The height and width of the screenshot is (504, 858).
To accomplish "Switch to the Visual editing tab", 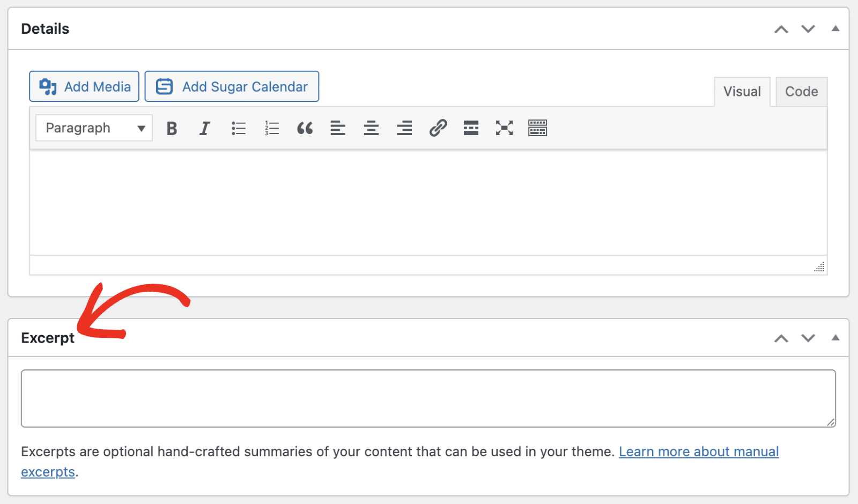I will [742, 91].
